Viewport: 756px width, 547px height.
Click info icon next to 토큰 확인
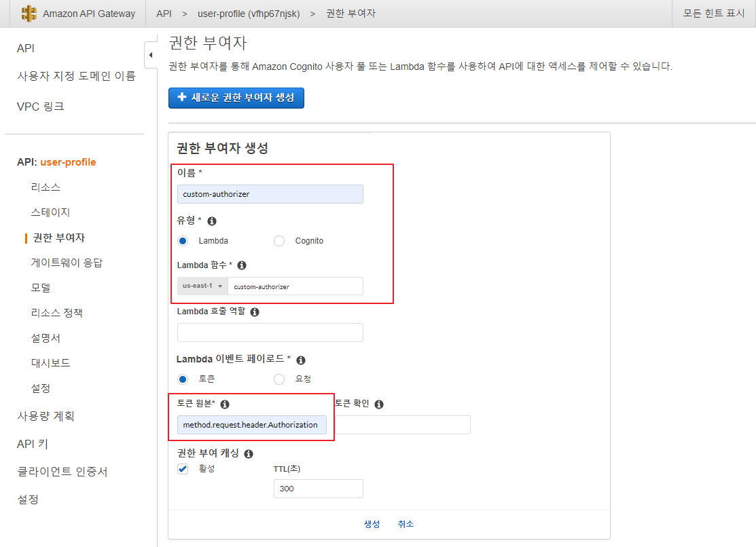pyautogui.click(x=379, y=404)
